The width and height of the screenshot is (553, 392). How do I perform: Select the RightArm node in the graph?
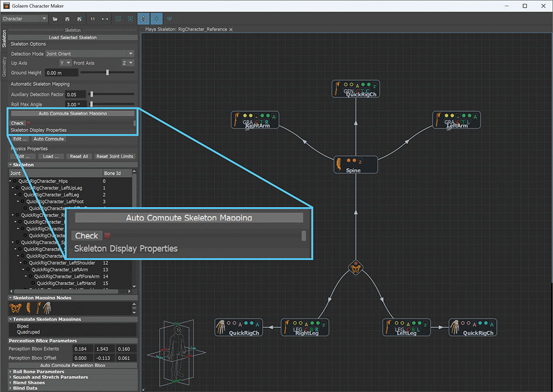pos(255,120)
